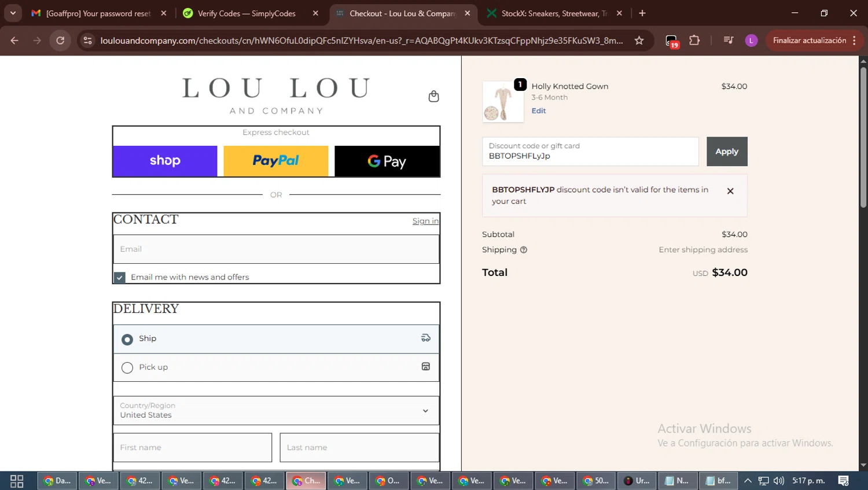Image resolution: width=868 pixels, height=490 pixels.
Task: Open the Windows notification center
Action: (844, 481)
